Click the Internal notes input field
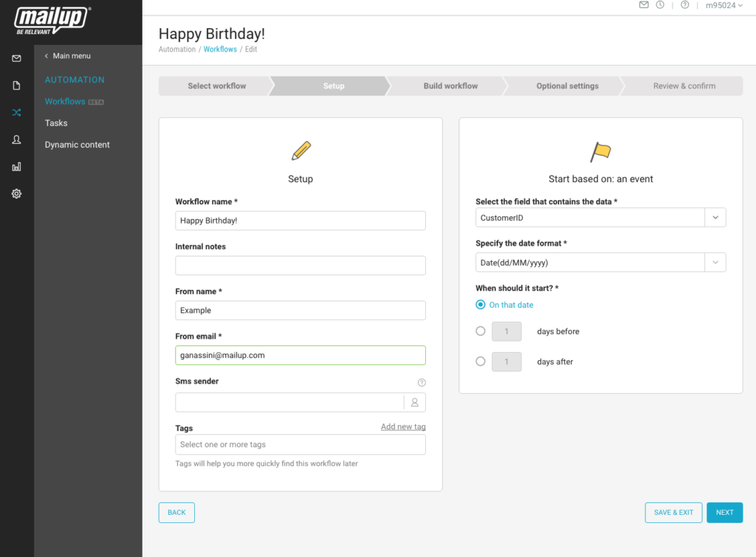The image size is (756, 557). pos(300,266)
